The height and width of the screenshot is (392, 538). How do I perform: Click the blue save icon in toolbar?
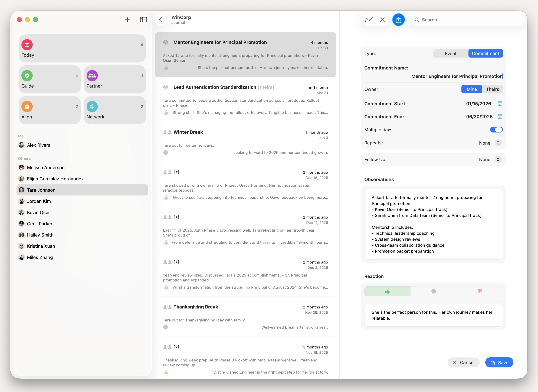pyautogui.click(x=398, y=20)
